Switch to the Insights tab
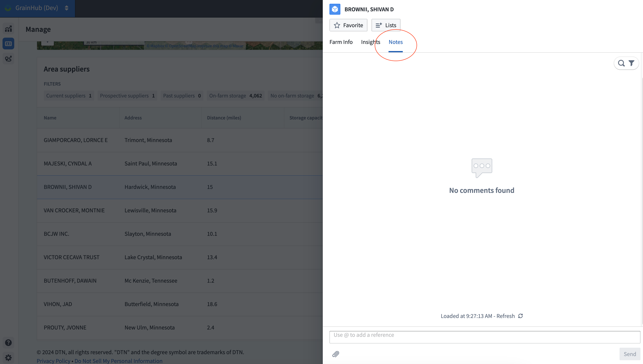This screenshot has height=364, width=643. [x=371, y=42]
